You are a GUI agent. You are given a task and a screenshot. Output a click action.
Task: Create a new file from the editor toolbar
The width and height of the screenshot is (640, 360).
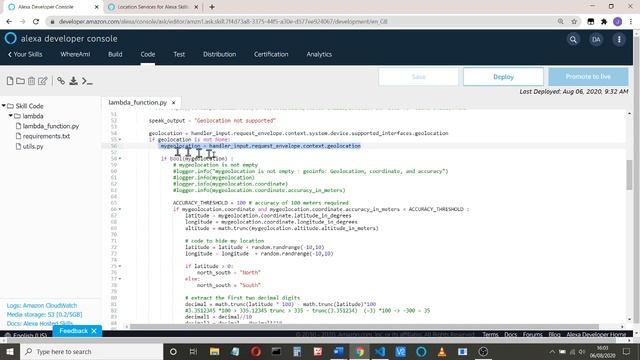(x=10, y=81)
